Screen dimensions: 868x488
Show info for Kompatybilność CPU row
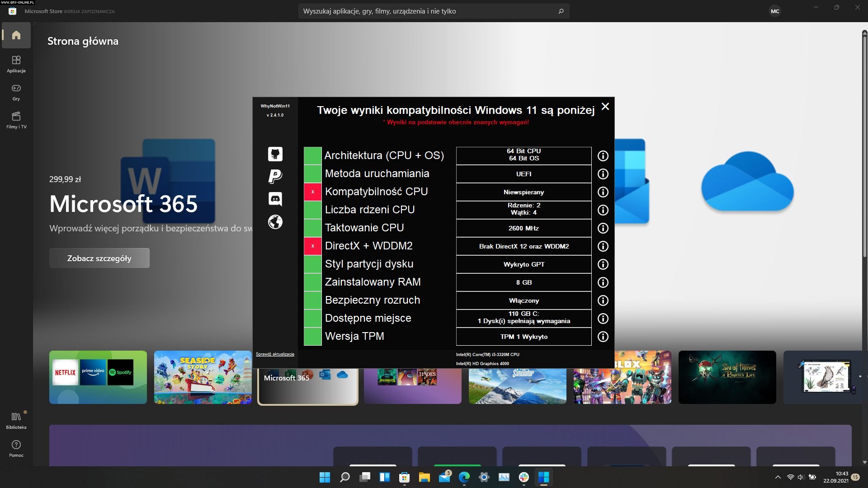click(603, 192)
